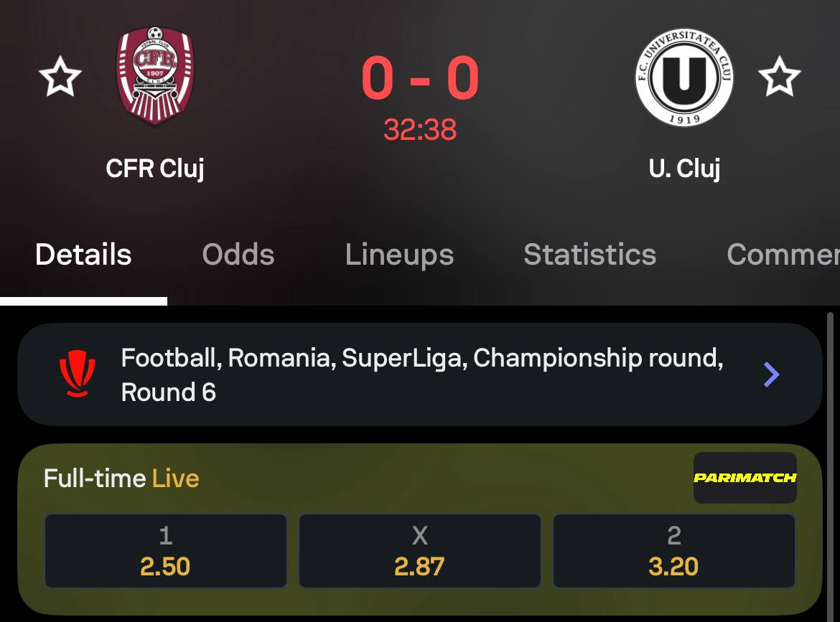
Task: Select away win odds 3.20
Action: pos(673,551)
